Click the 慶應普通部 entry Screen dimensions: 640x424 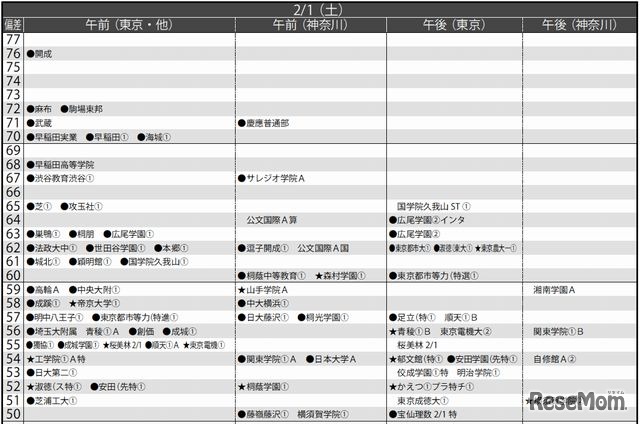(264, 123)
